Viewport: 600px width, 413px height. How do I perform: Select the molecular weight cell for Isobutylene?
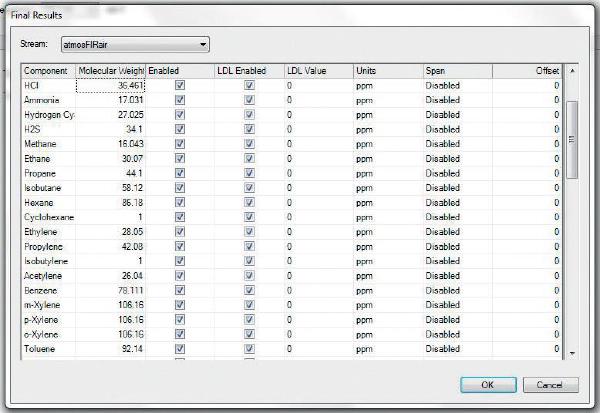(x=110, y=261)
